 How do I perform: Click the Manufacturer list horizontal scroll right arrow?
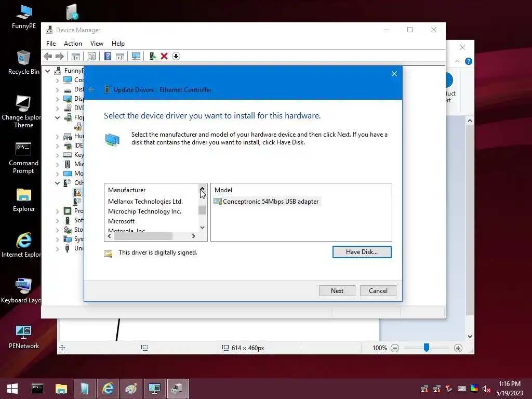[x=194, y=236]
